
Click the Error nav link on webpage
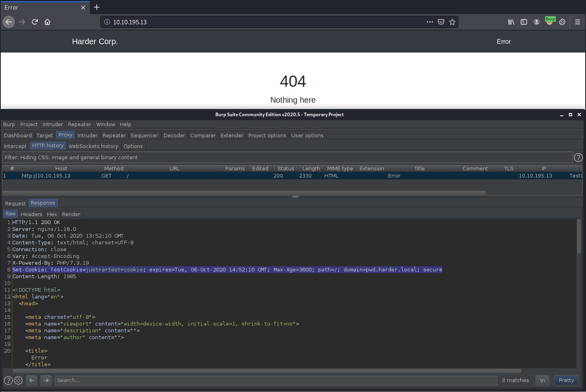tap(504, 41)
